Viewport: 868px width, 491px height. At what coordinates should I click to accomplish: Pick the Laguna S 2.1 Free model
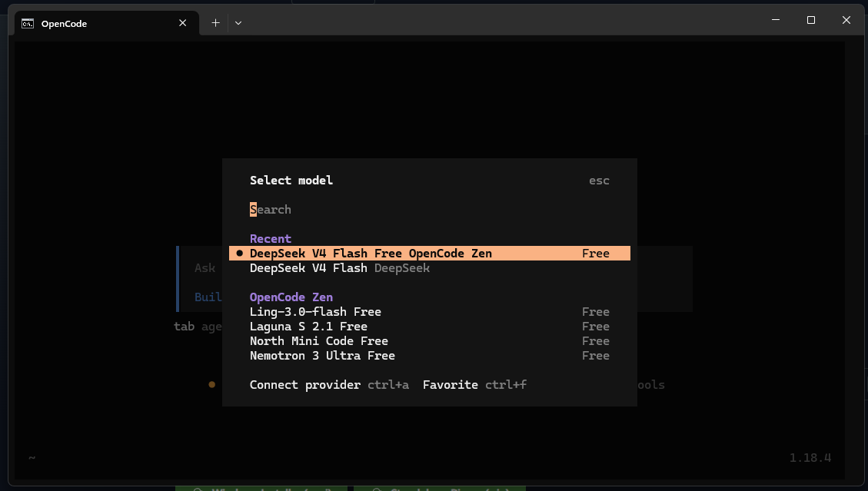(430, 327)
